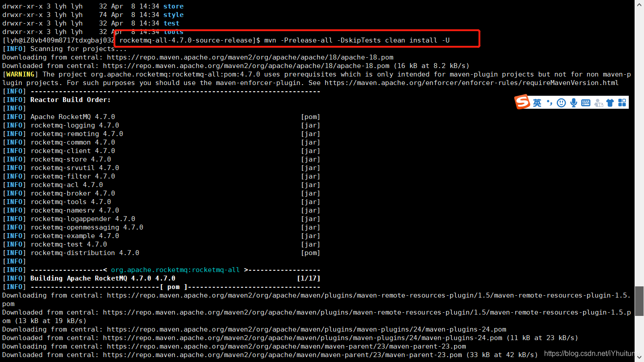This screenshot has height=362, width=644.
Task: Click the 'rocketmq-remoting 4.7.0' row
Action: pyautogui.click(x=161, y=134)
